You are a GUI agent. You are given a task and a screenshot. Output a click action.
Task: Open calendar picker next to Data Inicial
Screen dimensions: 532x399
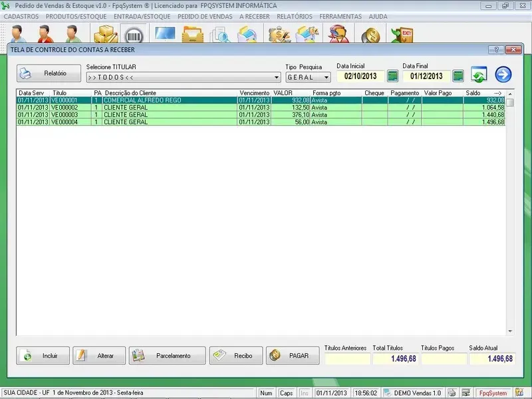tap(392, 76)
